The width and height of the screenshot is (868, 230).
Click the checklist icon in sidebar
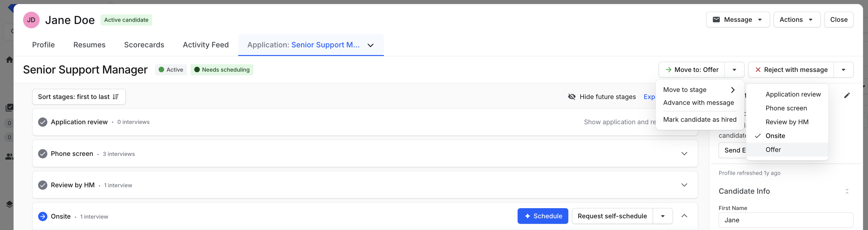[x=10, y=107]
